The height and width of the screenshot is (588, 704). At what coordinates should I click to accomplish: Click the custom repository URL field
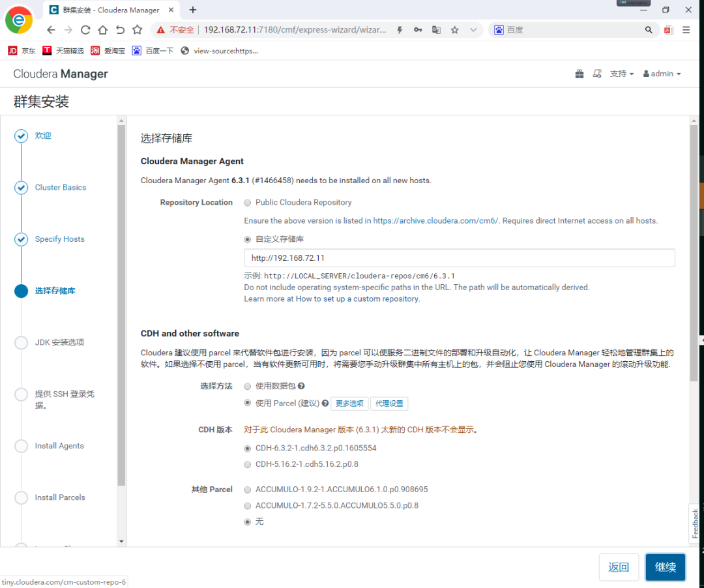coord(460,258)
